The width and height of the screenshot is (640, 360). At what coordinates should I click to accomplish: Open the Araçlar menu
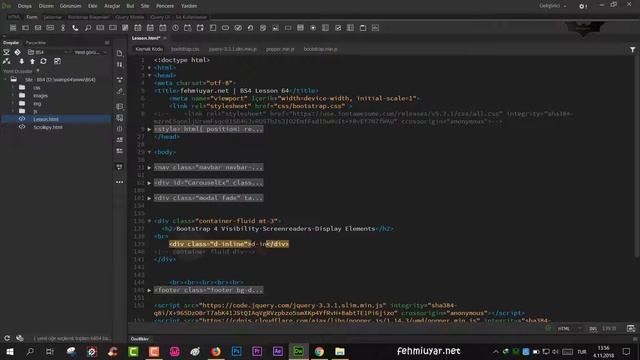point(112,6)
